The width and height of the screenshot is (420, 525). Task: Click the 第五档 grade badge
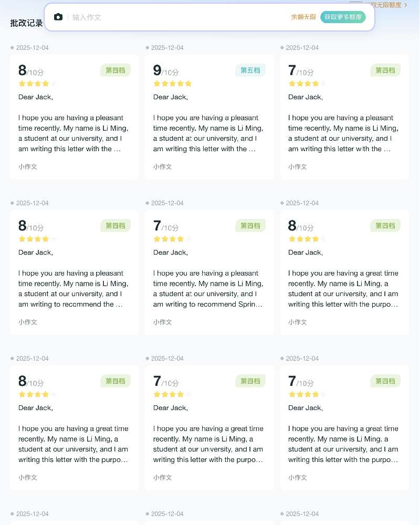point(250,70)
